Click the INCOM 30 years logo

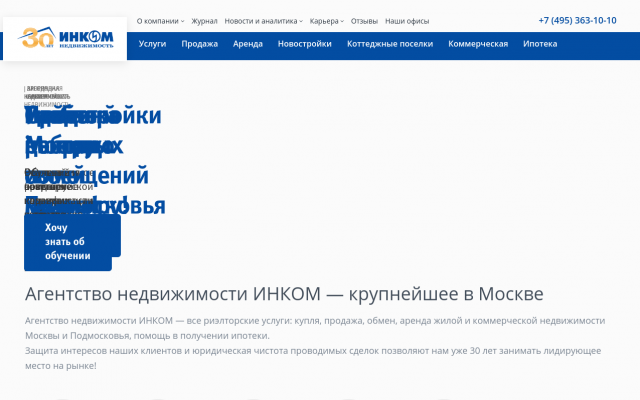click(66, 39)
